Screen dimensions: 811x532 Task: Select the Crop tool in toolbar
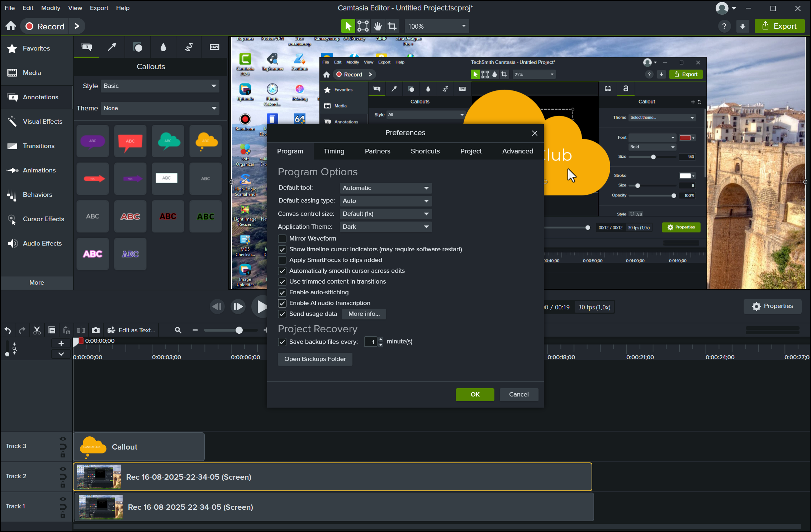392,26
